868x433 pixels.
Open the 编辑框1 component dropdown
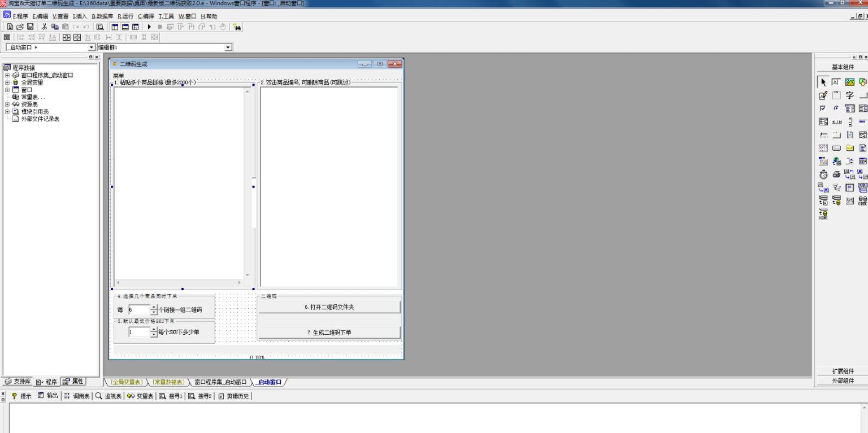pyautogui.click(x=228, y=47)
